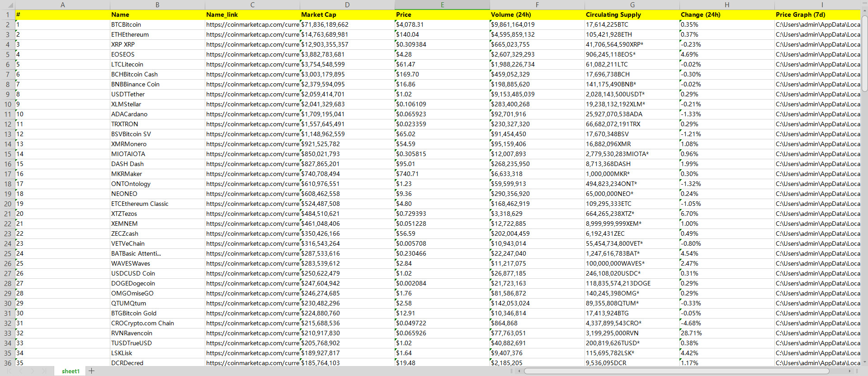The image size is (868, 376).
Task: Click the vertical scrollbar down arrow
Action: pyautogui.click(x=864, y=362)
